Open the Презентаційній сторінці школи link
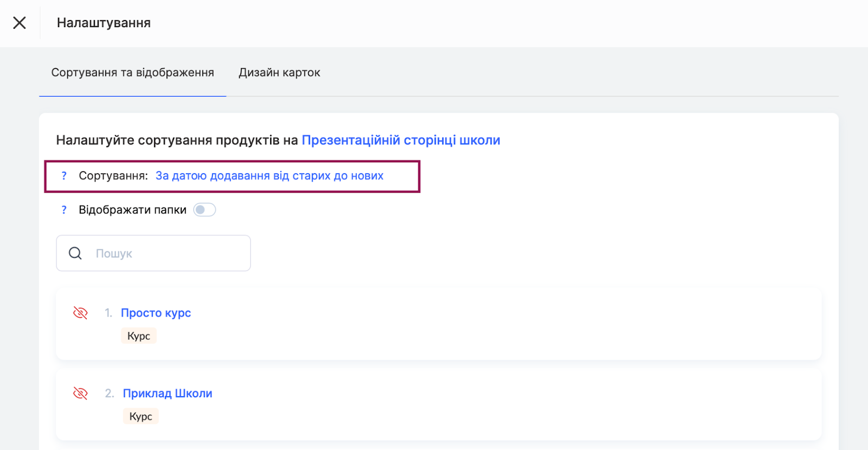868x450 pixels. 400,140
